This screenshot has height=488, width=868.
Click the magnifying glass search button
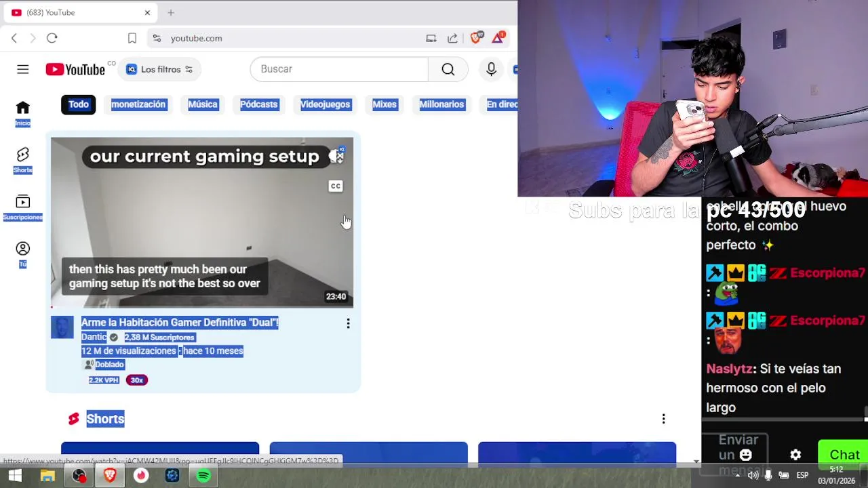(x=448, y=69)
